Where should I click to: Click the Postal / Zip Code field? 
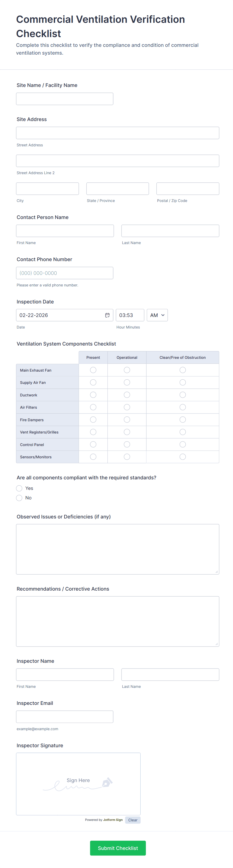[188, 189]
